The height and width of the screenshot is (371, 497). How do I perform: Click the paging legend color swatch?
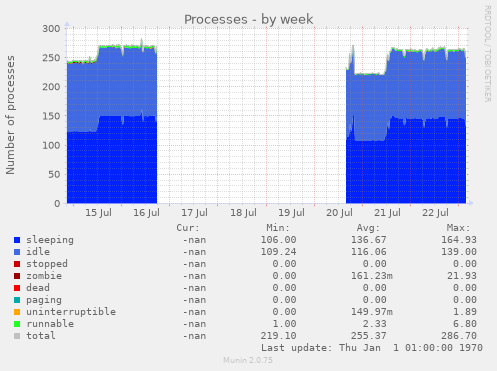[x=17, y=300]
